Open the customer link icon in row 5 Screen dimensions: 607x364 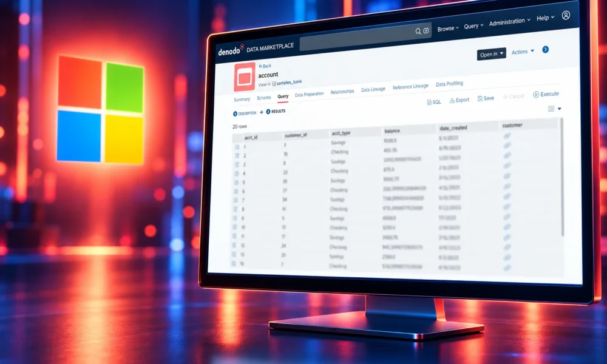click(507, 176)
